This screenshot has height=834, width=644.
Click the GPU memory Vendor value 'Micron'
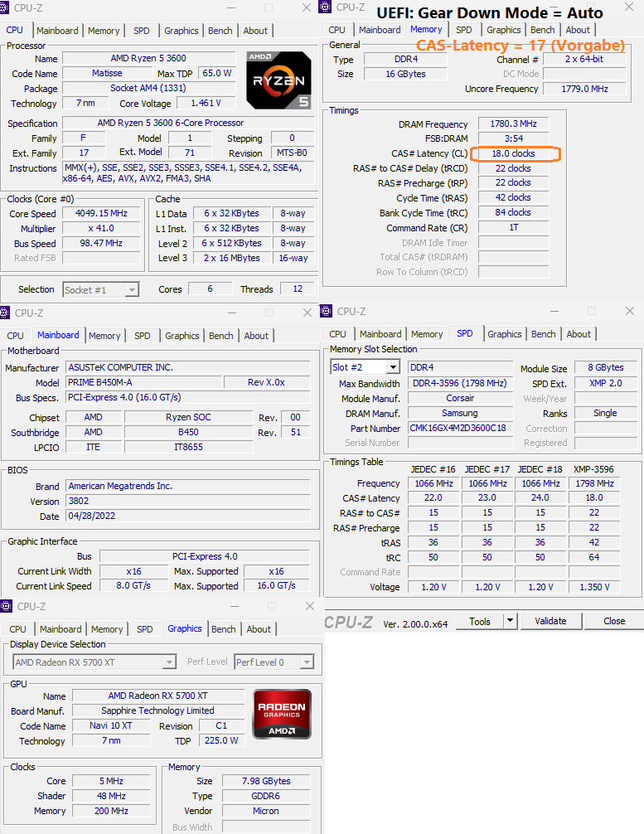(x=266, y=811)
